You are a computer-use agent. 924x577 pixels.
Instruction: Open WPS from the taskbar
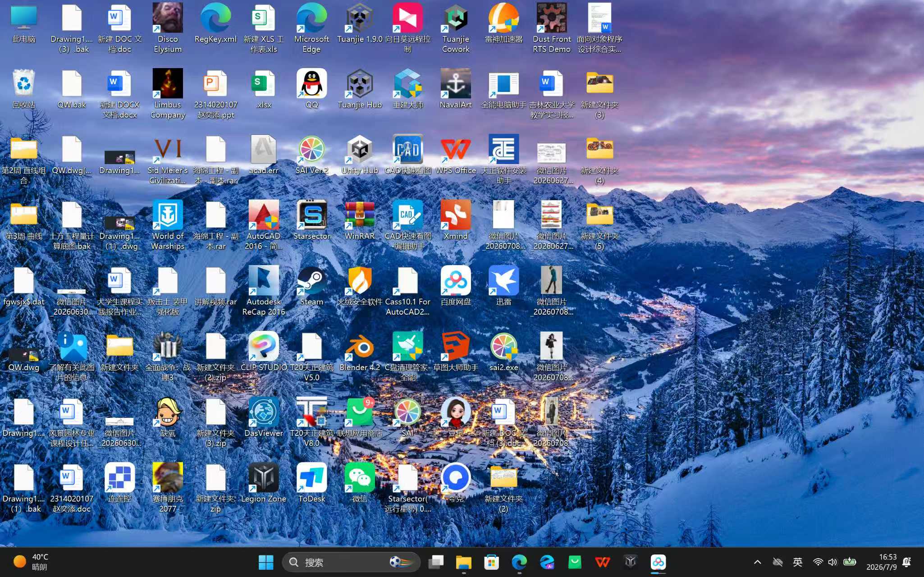click(x=603, y=562)
